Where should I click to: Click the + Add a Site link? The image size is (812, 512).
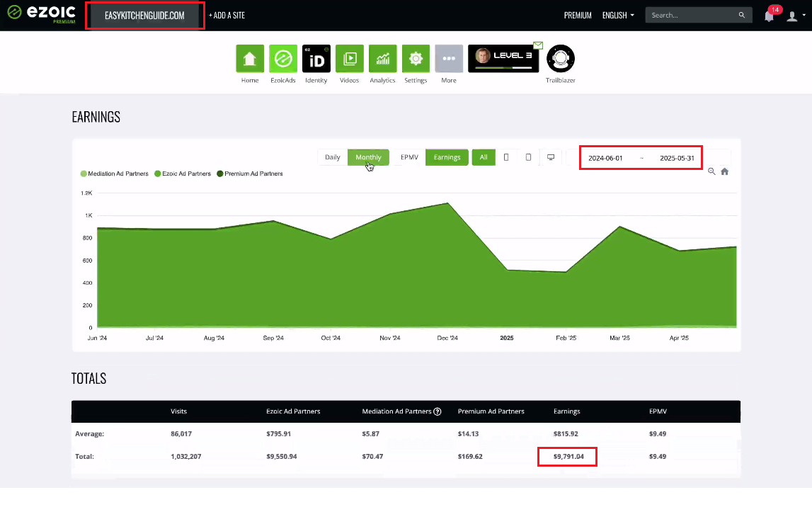227,16
